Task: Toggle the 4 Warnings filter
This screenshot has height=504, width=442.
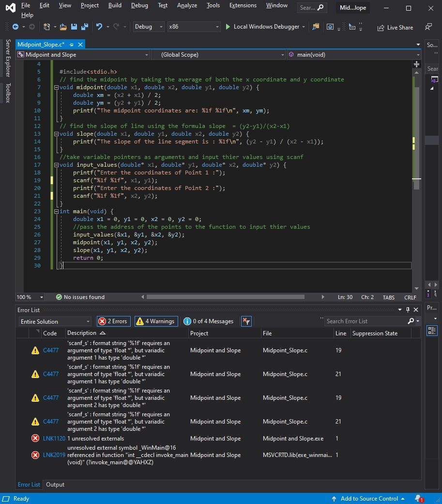Action: click(156, 321)
